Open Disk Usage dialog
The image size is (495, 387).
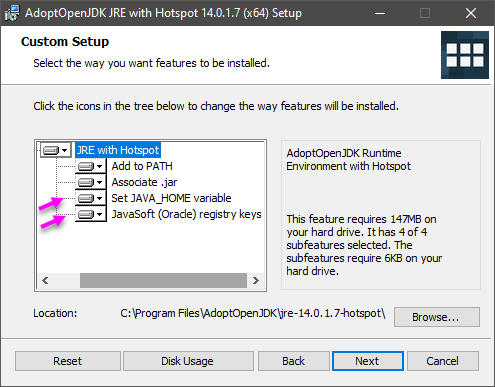click(x=188, y=361)
